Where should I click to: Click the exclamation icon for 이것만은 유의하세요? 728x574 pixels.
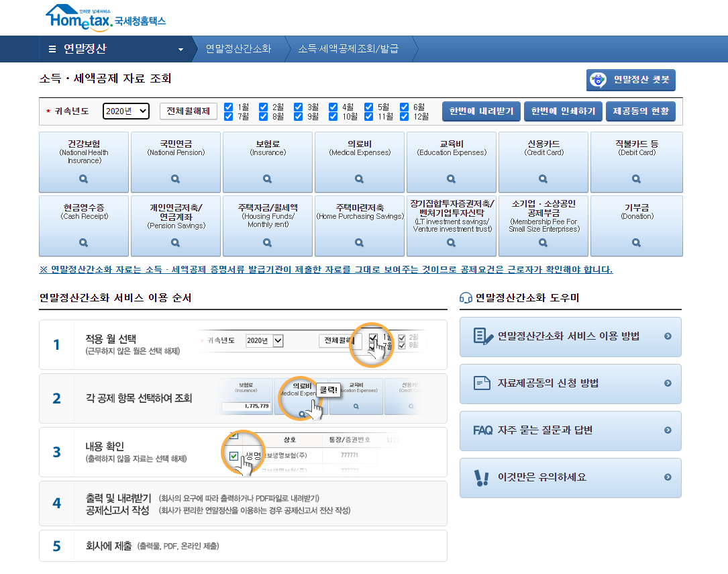[x=482, y=477]
